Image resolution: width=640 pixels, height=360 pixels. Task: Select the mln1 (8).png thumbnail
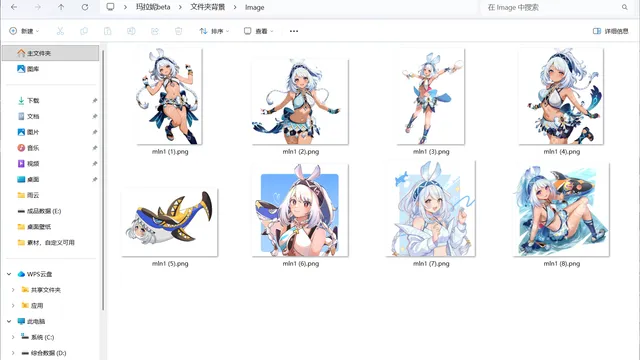point(561,209)
